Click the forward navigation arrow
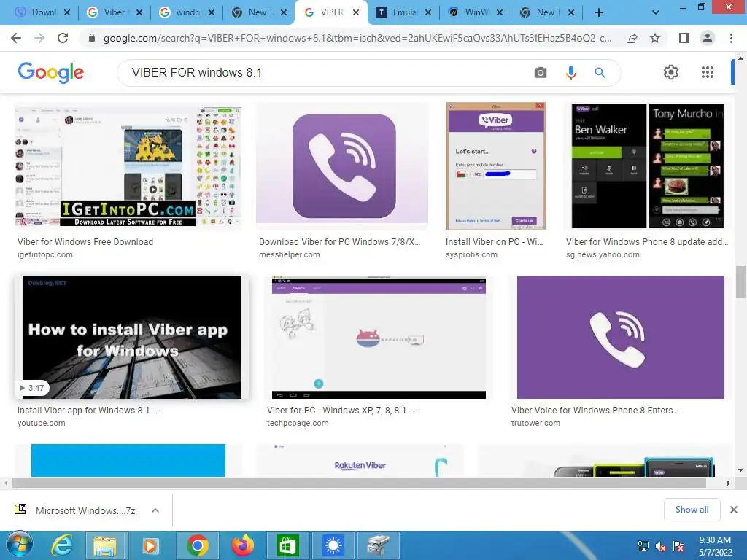Viewport: 747px width, 560px height. tap(39, 38)
